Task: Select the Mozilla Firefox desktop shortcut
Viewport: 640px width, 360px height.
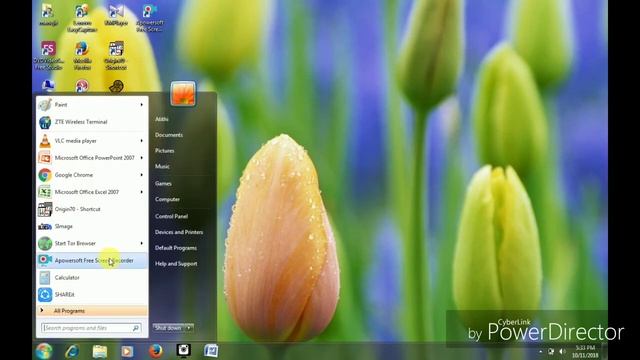Action: point(82,56)
